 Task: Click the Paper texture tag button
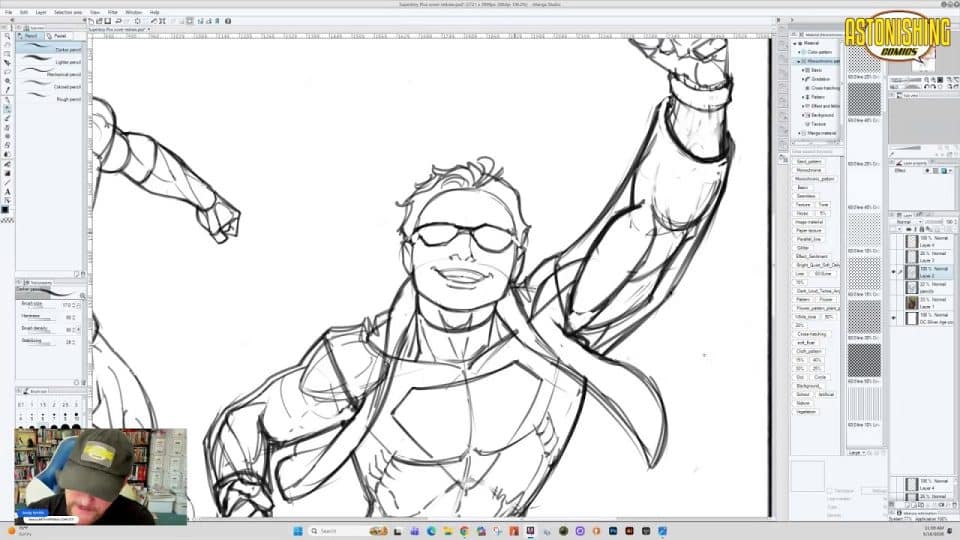point(809,230)
